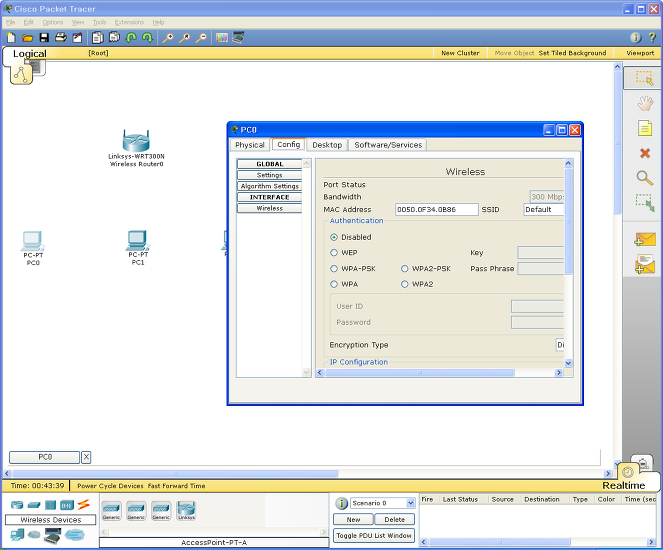Viewport: 663px width, 550px height.
Task: Choose the Select tool in right sidebar
Action: [644, 78]
